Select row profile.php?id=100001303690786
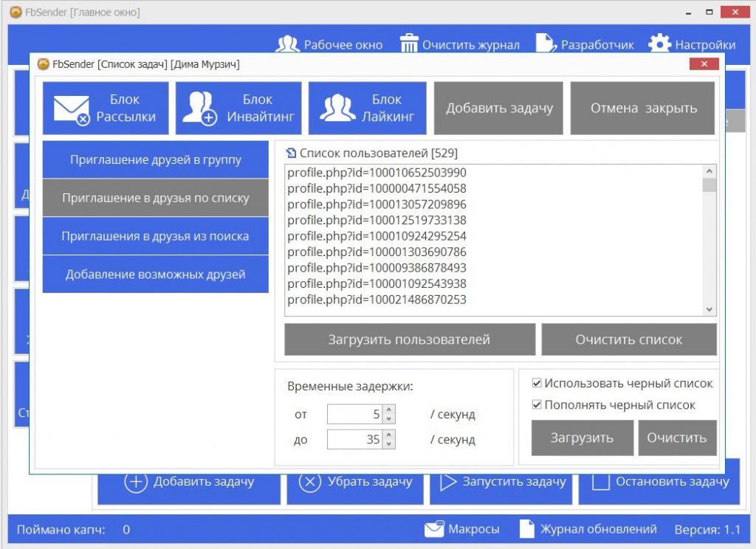The image size is (756, 549). 494,252
